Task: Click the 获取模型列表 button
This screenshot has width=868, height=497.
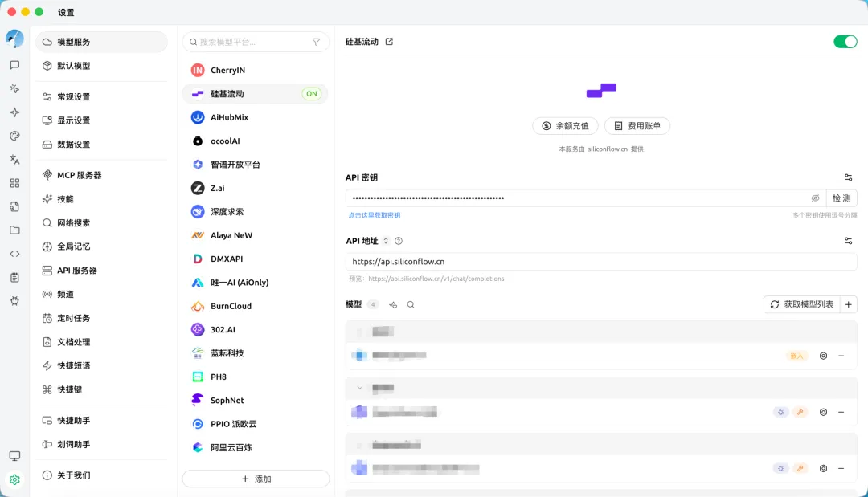Action: [802, 304]
